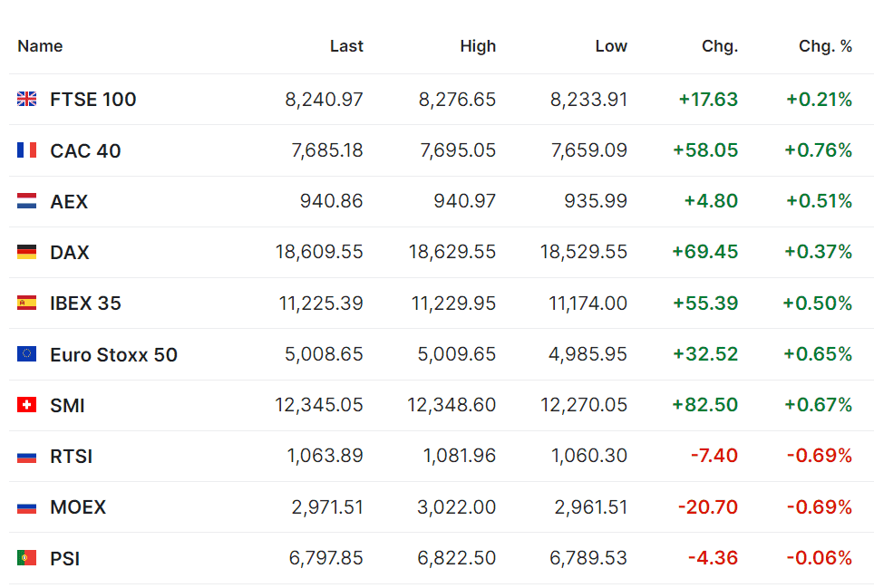Select MOEX high value 3,022.00
The height and width of the screenshot is (588, 874).
coord(457,507)
